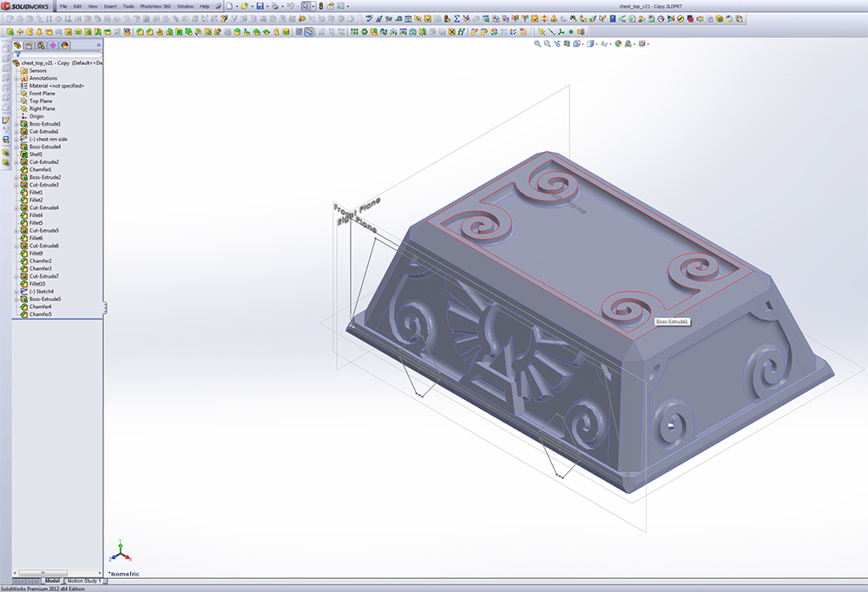Select the Fillet10 feature
Image resolution: width=868 pixels, height=592 pixels.
[x=37, y=284]
